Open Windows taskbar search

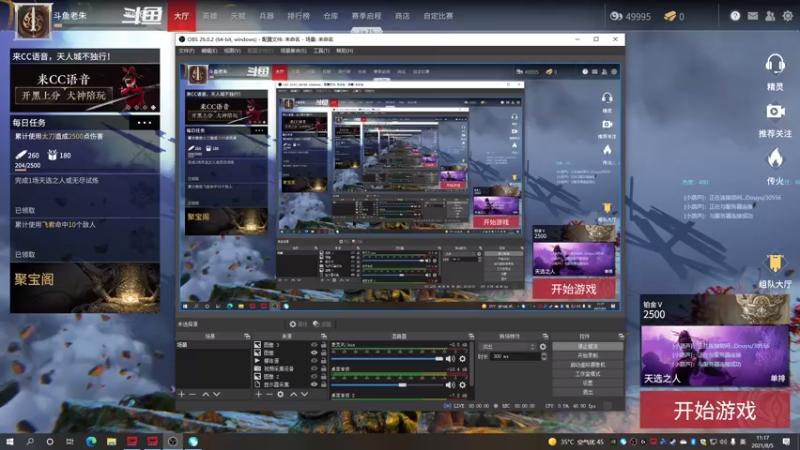point(30,441)
